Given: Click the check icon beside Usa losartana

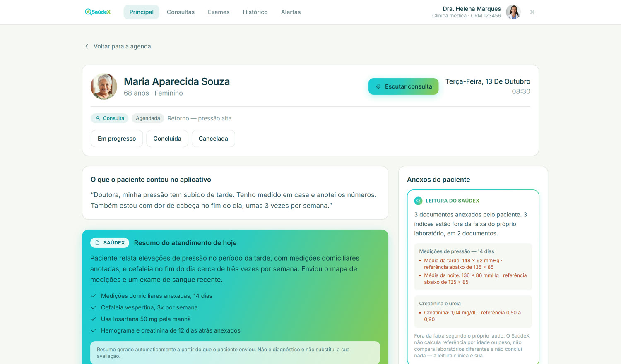Looking at the screenshot, I should (94, 319).
